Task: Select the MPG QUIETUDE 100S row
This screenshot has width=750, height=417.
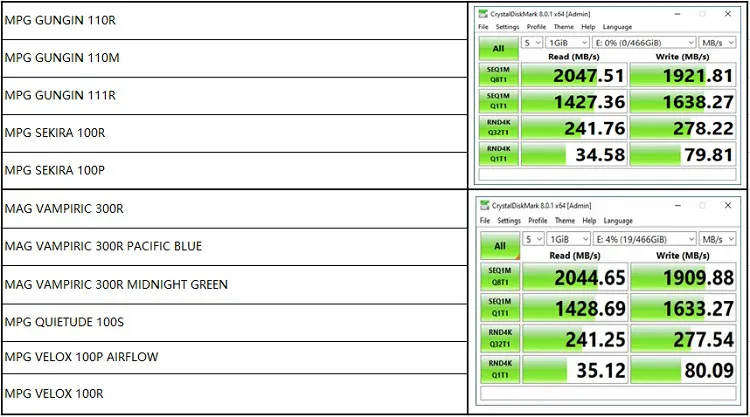Action: point(234,322)
